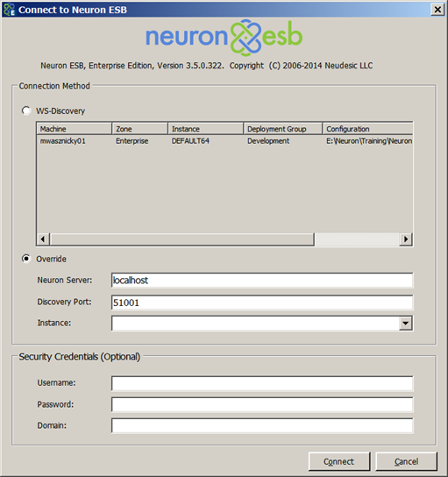448x477 pixels.
Task: Click the Neuron Server input field
Action: [262, 281]
